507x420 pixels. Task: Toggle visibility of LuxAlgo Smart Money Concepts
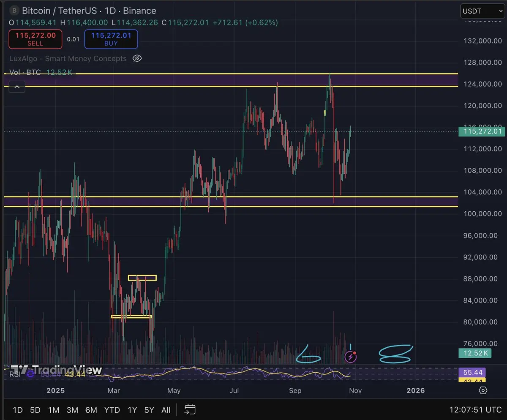point(136,58)
